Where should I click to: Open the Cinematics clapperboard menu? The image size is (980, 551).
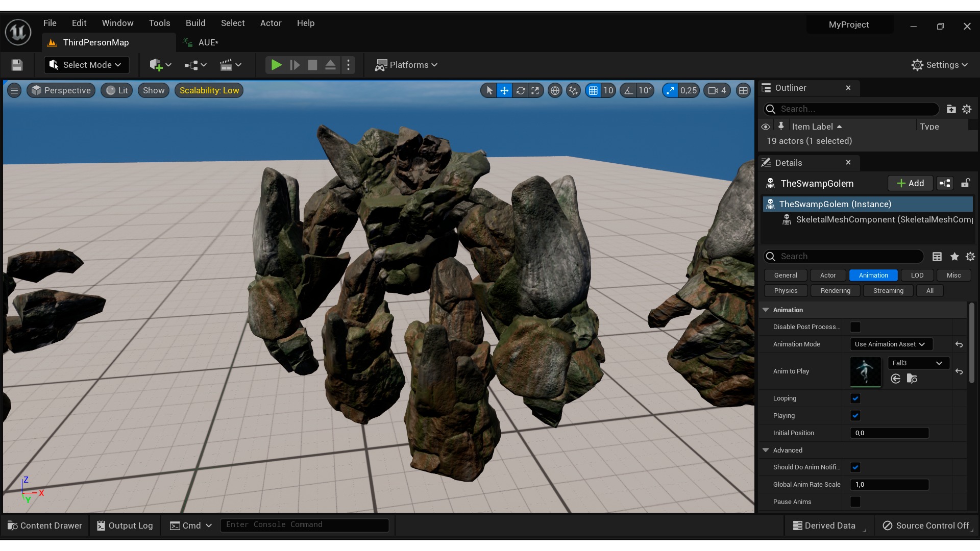click(230, 65)
